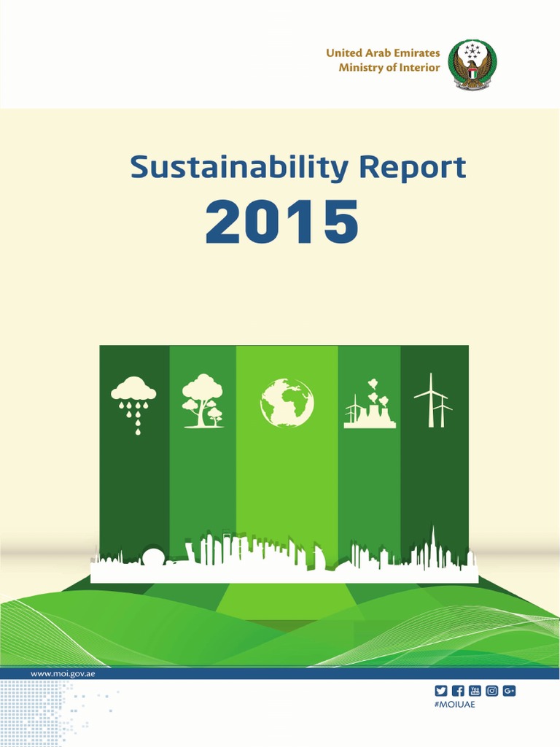Click the Twitter icon in the footer

[x=441, y=690]
